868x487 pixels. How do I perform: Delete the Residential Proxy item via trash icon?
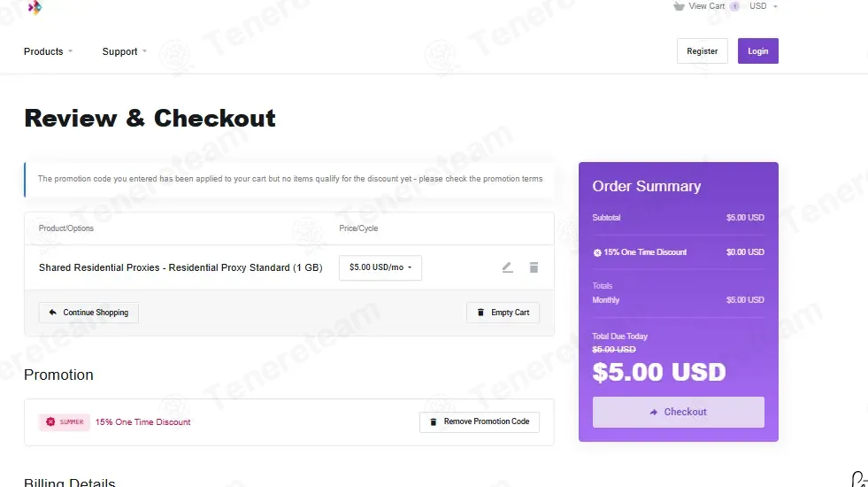[534, 267]
